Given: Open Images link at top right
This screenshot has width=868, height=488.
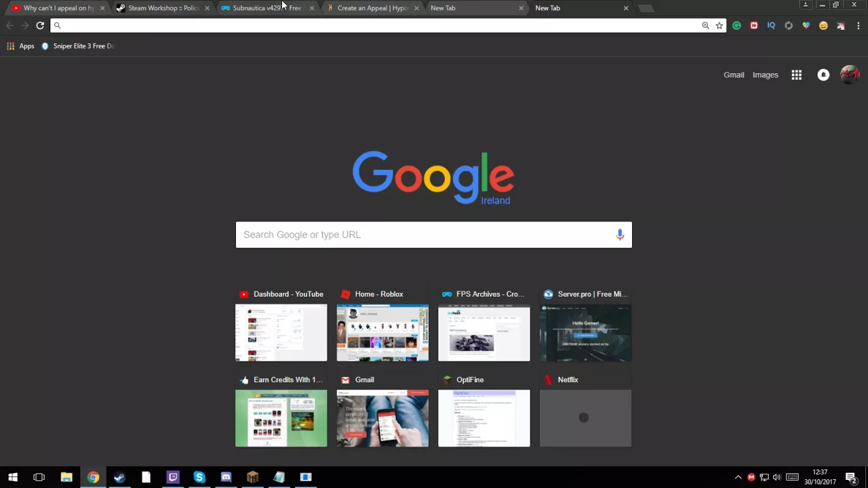Looking at the screenshot, I should 766,75.
